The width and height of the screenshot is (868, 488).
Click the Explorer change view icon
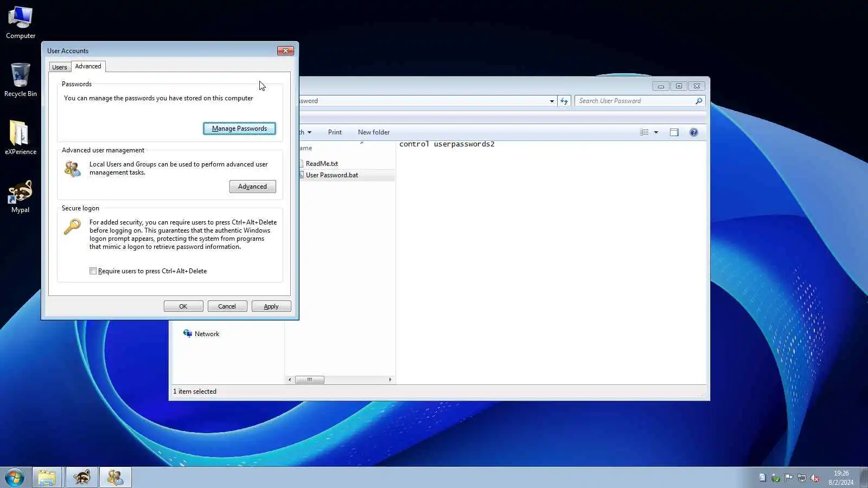[x=644, y=132]
